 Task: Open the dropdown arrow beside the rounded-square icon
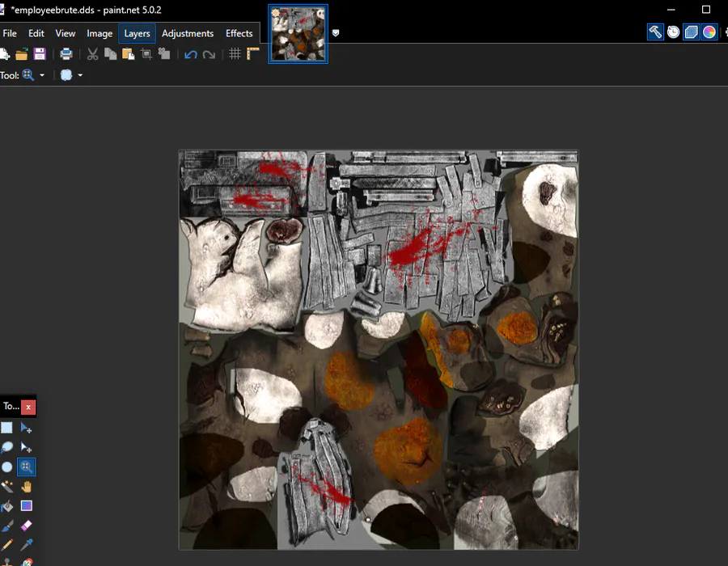80,75
